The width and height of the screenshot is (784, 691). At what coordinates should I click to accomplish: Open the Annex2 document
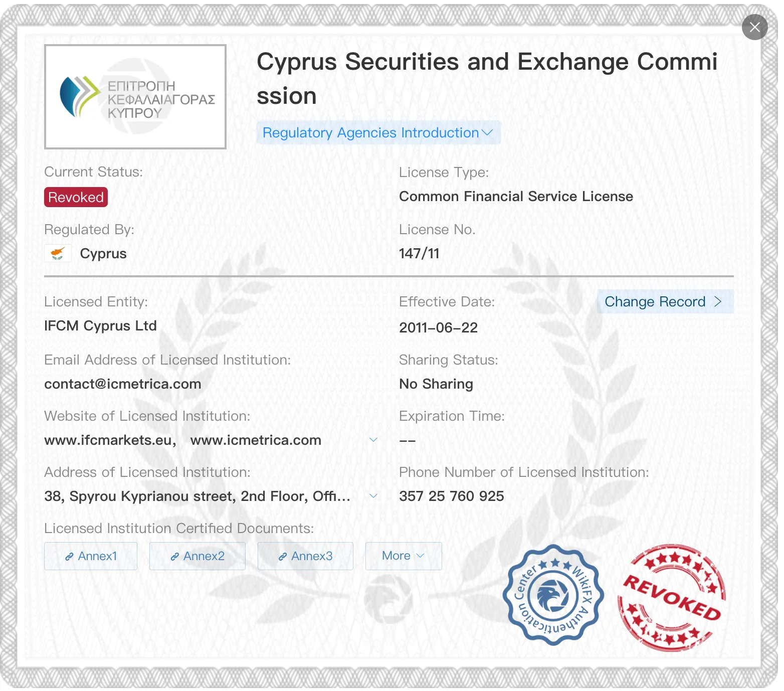[x=198, y=556]
